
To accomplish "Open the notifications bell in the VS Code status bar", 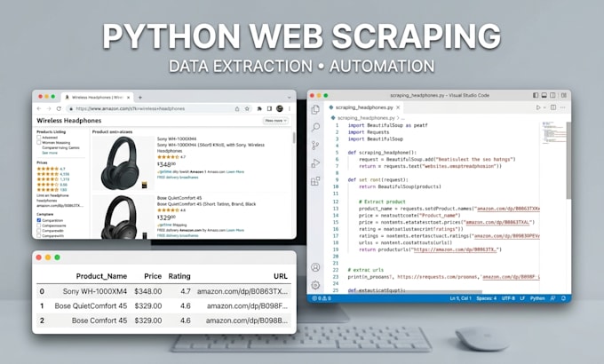I will coord(563,298).
